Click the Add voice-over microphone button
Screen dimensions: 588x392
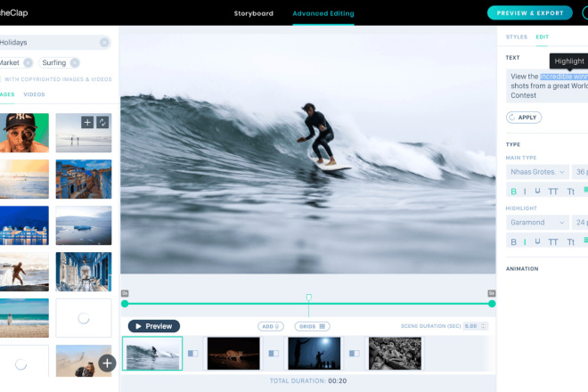click(x=270, y=326)
